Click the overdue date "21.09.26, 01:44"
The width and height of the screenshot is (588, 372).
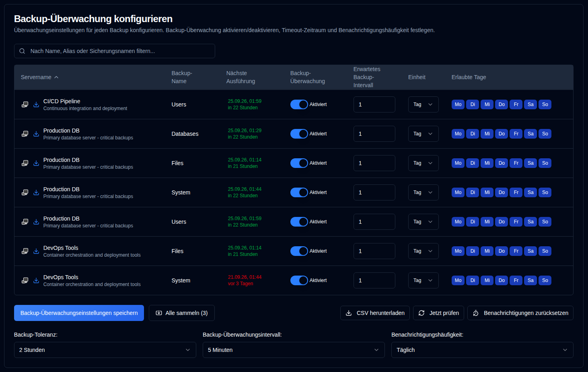245,277
